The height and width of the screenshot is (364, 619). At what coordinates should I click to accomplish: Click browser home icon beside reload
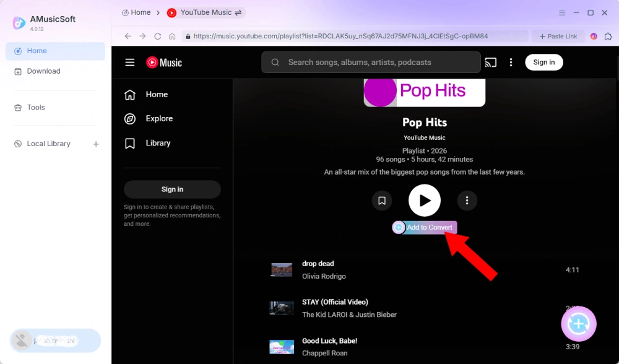pyautogui.click(x=172, y=37)
